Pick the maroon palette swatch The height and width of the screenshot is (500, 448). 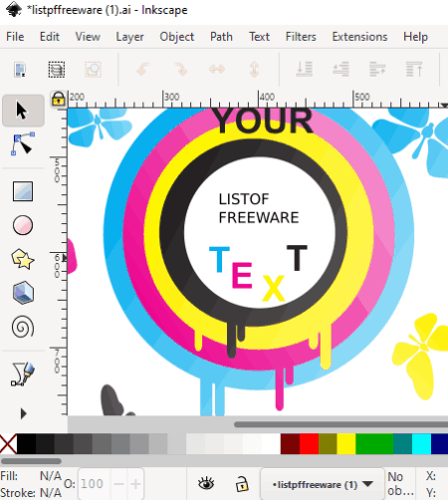coord(290,443)
